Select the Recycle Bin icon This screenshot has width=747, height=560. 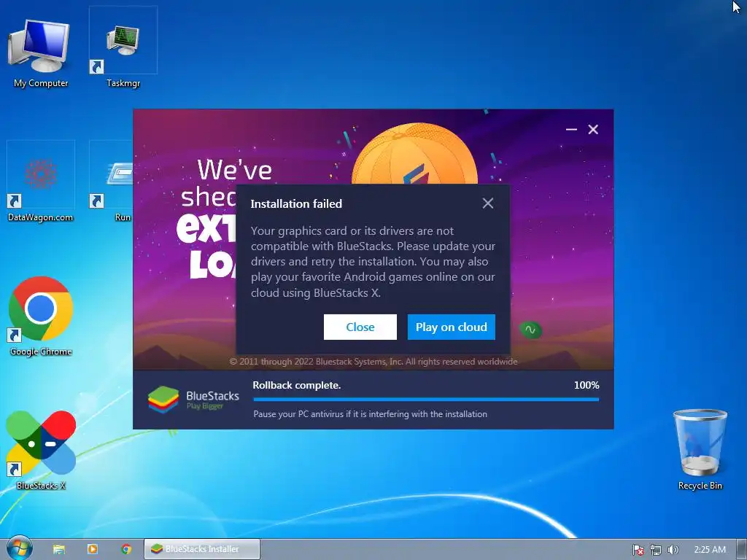pyautogui.click(x=700, y=449)
